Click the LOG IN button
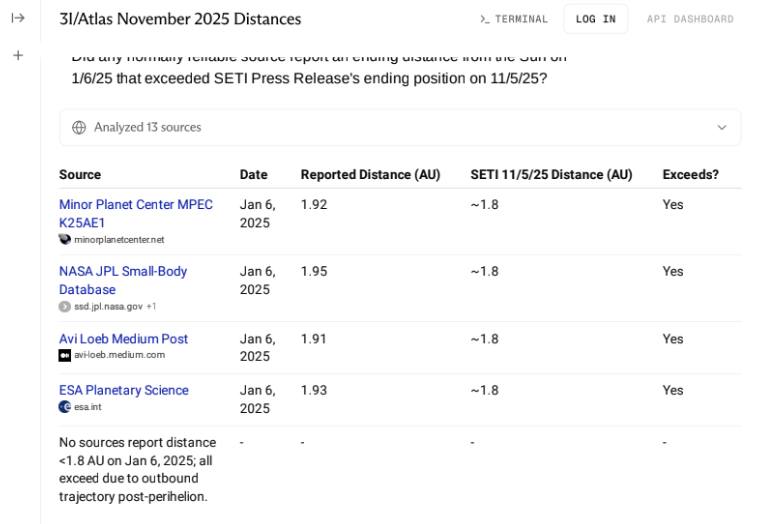760x524 pixels. click(x=596, y=19)
